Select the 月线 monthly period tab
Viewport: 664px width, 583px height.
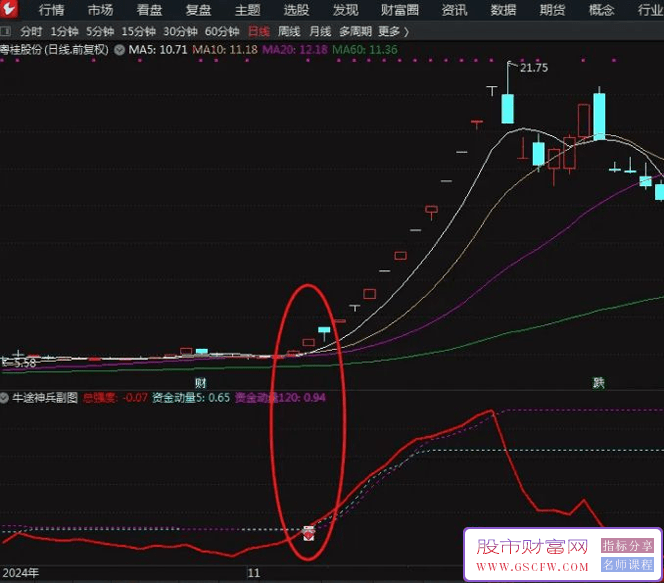pos(320,31)
